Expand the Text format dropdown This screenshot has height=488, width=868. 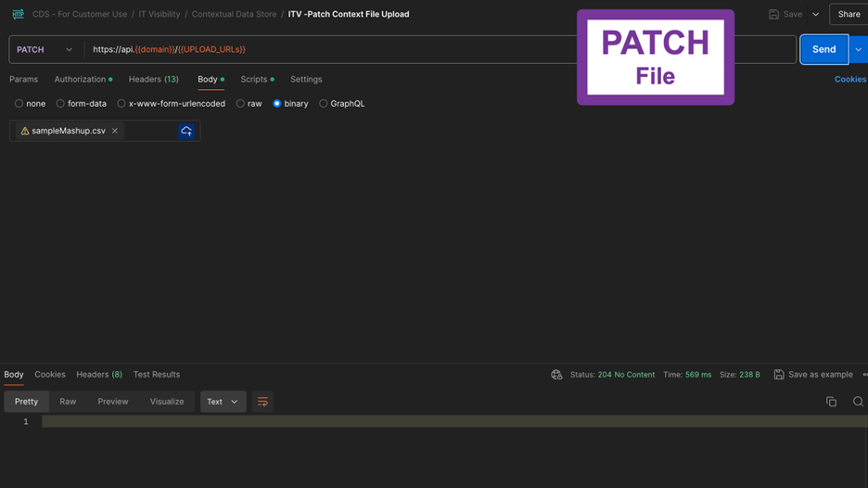(223, 402)
